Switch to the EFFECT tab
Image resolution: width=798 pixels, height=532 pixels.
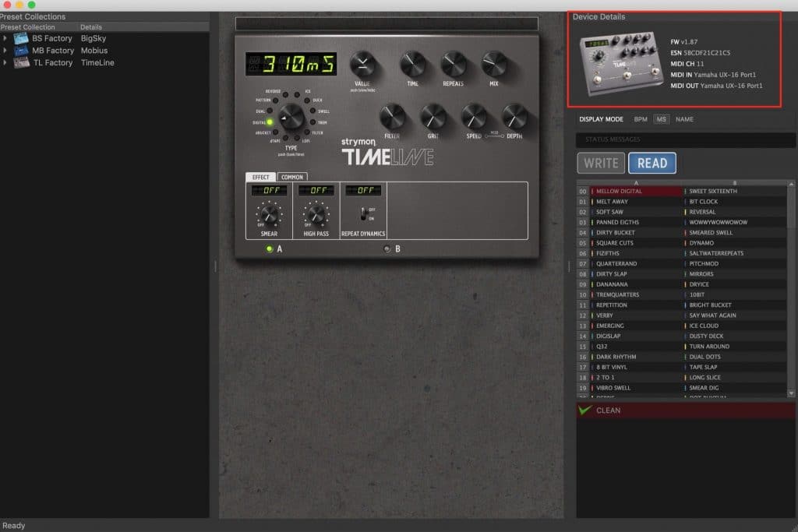pyautogui.click(x=260, y=177)
